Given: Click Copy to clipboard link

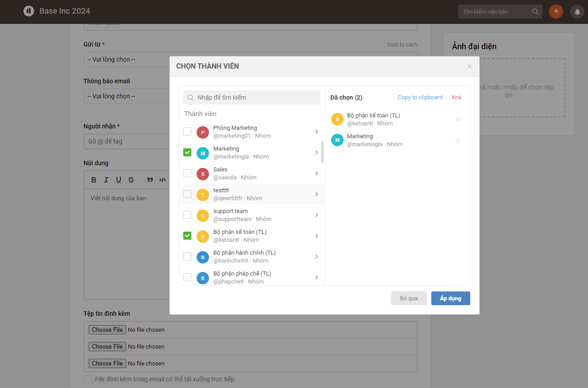Looking at the screenshot, I should point(420,97).
